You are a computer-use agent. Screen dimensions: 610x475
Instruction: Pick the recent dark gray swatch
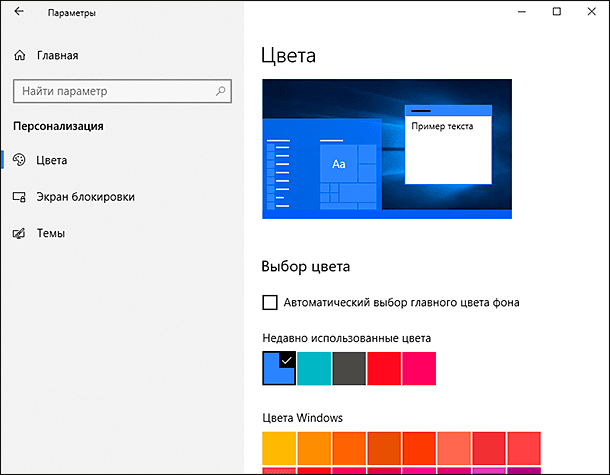(349, 368)
